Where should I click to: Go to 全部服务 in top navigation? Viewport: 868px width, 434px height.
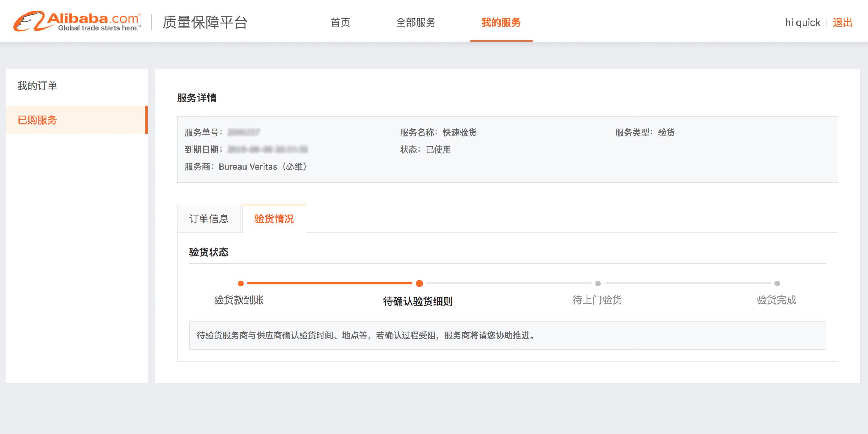[x=416, y=22]
